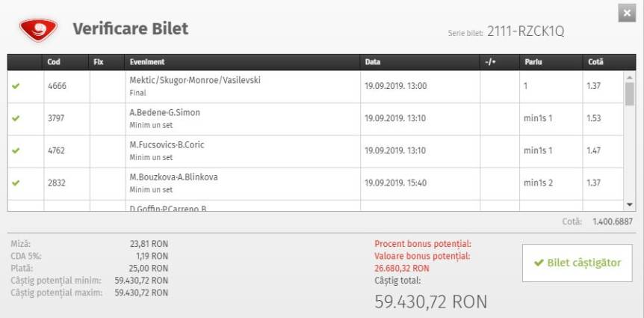Select the A.Bedene-G.Simon event
The height and width of the screenshot is (318, 644).
tap(164, 113)
